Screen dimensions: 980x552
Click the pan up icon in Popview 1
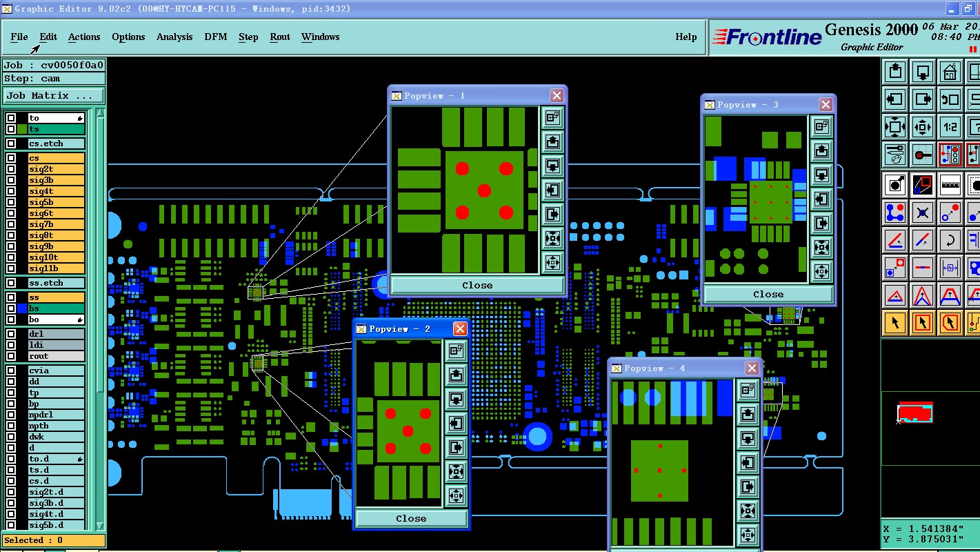[x=552, y=141]
